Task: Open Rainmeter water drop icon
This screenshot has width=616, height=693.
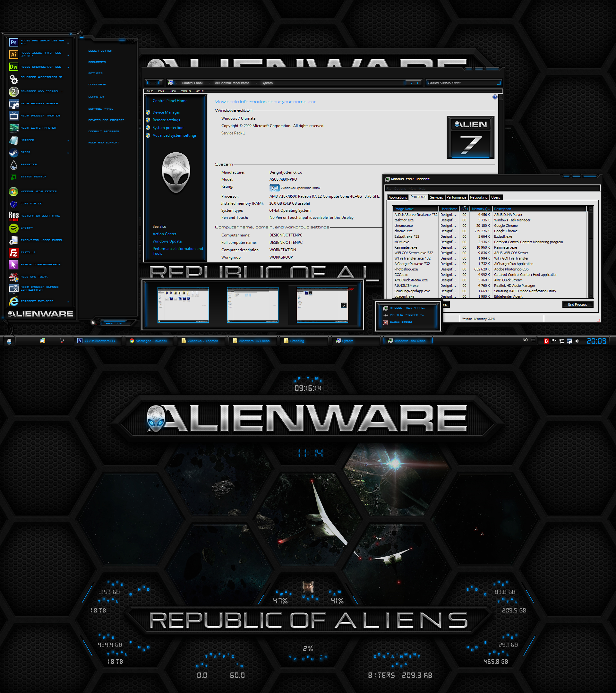Action: [x=13, y=165]
